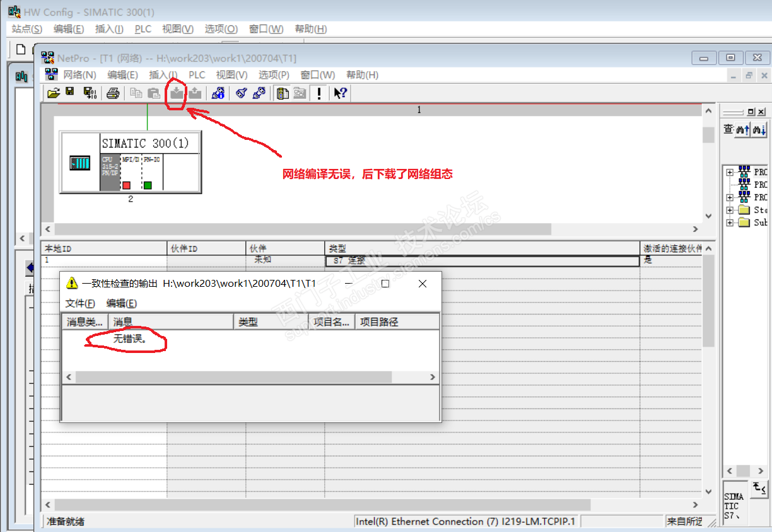Paste icon in NetPro toolbar
Image resolution: width=772 pixels, height=532 pixels.
pos(153,93)
